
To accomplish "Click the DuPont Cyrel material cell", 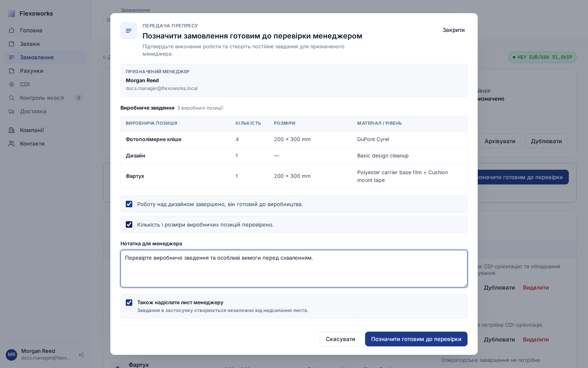I will [x=373, y=139].
